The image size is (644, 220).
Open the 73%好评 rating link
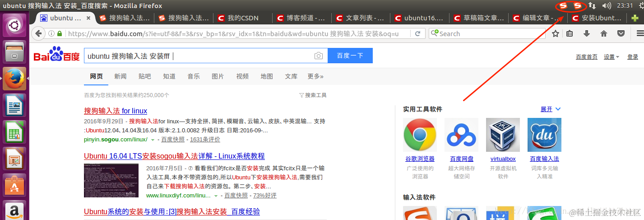(x=265, y=196)
